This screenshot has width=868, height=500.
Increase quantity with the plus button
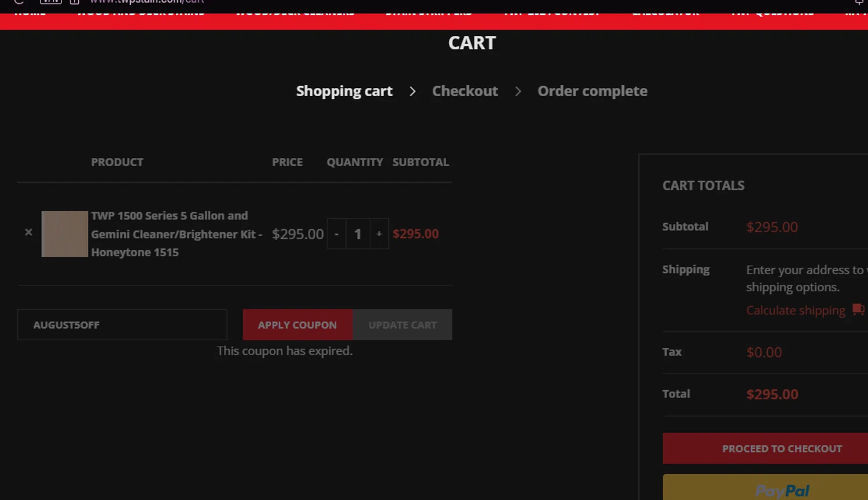[x=379, y=234]
